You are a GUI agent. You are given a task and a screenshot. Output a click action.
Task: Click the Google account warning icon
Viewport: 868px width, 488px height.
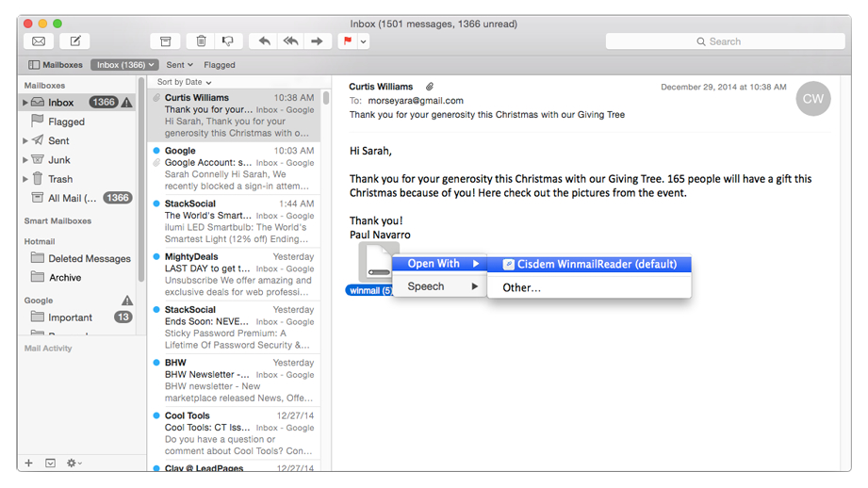[127, 301]
